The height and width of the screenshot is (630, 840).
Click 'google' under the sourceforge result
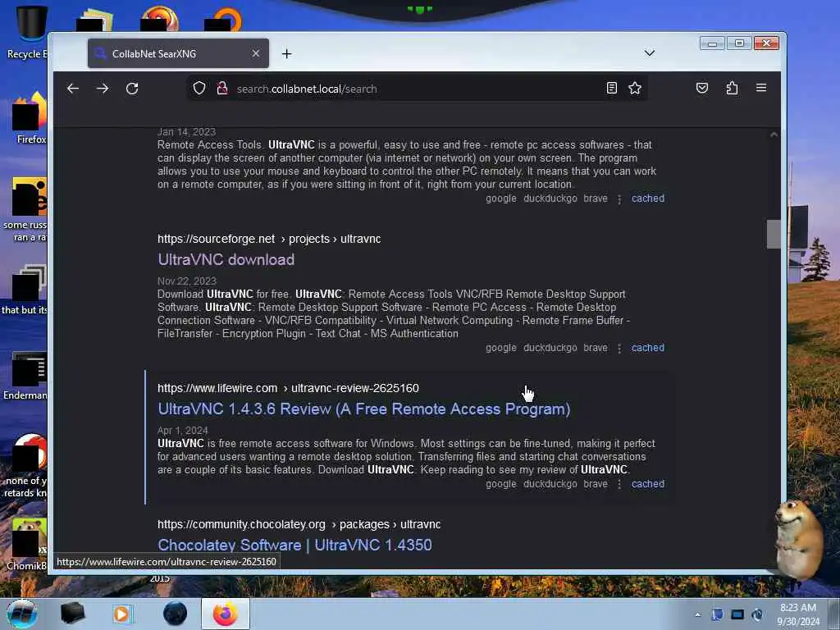click(501, 348)
